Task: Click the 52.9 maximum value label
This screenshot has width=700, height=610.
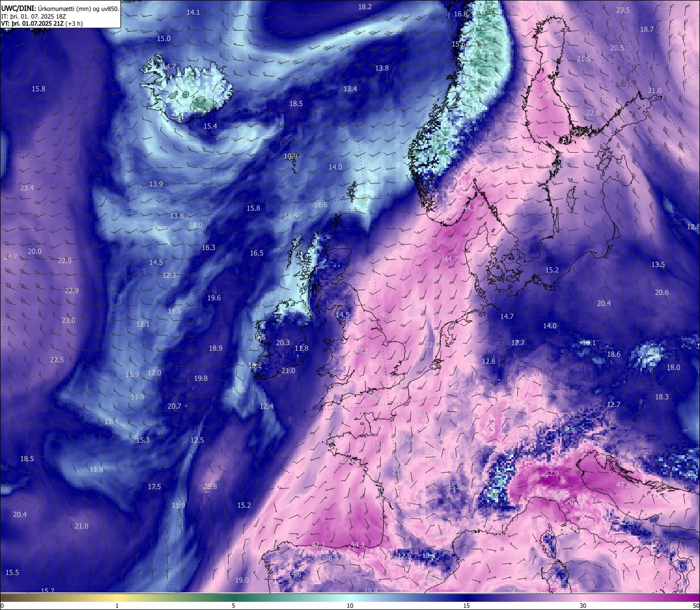Action: 552,473
